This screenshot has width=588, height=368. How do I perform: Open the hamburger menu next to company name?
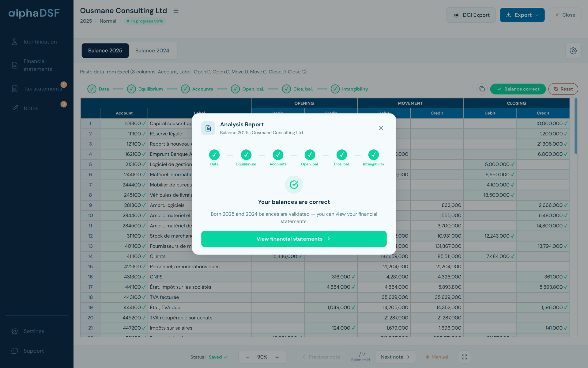click(176, 11)
